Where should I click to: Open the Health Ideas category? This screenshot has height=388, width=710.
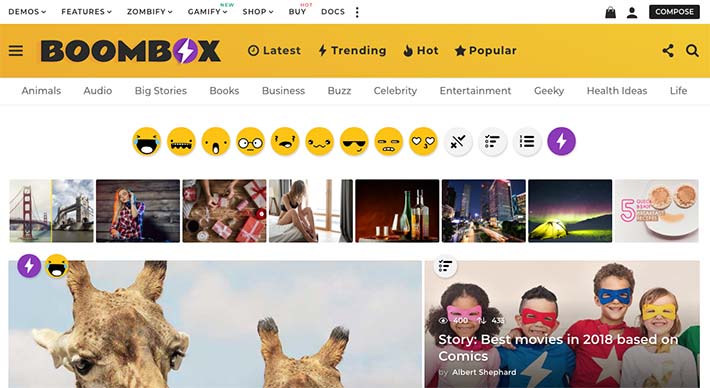[617, 91]
